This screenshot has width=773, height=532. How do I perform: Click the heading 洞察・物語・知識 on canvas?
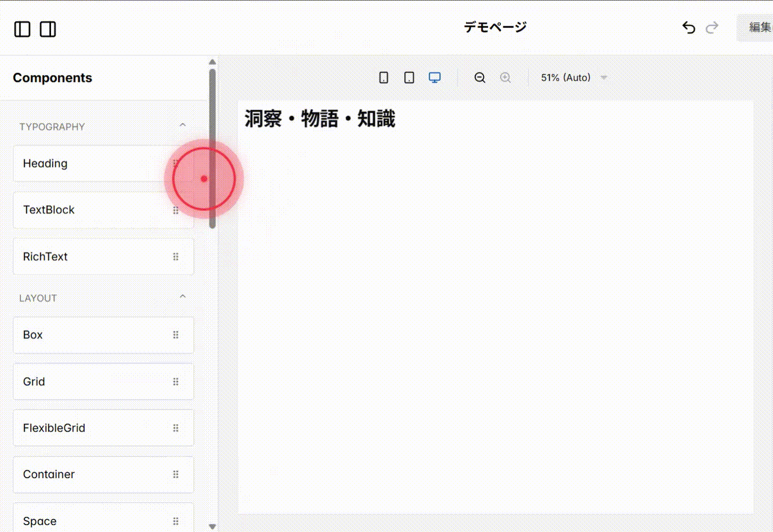[x=319, y=119]
